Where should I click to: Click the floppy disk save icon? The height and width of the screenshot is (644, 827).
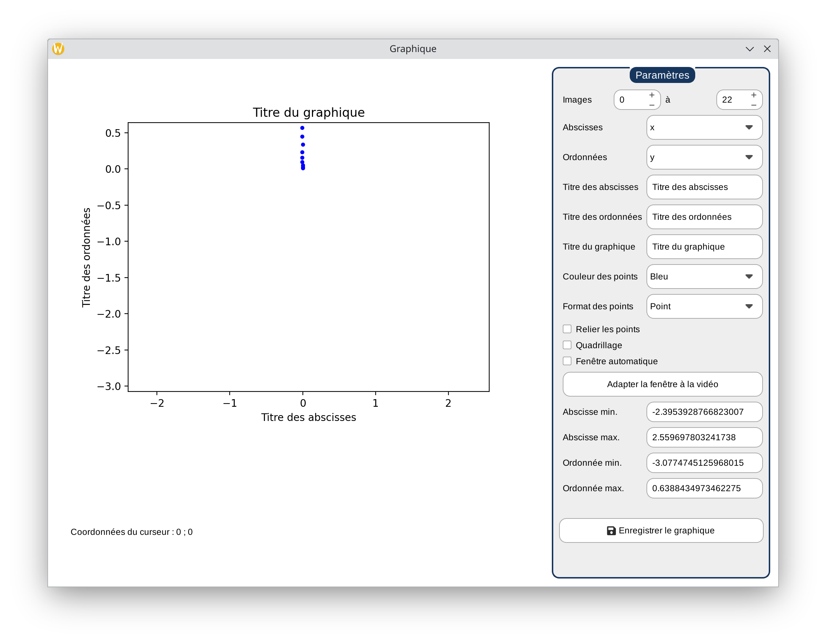pyautogui.click(x=611, y=531)
